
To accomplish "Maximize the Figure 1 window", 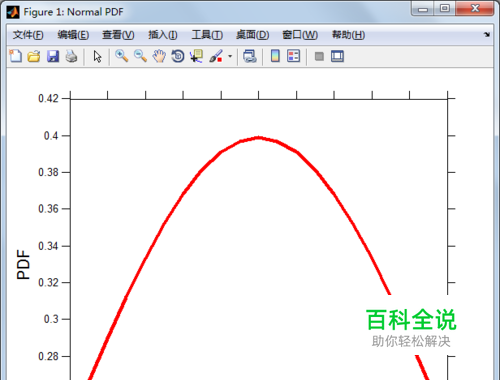I will tap(445, 8).
